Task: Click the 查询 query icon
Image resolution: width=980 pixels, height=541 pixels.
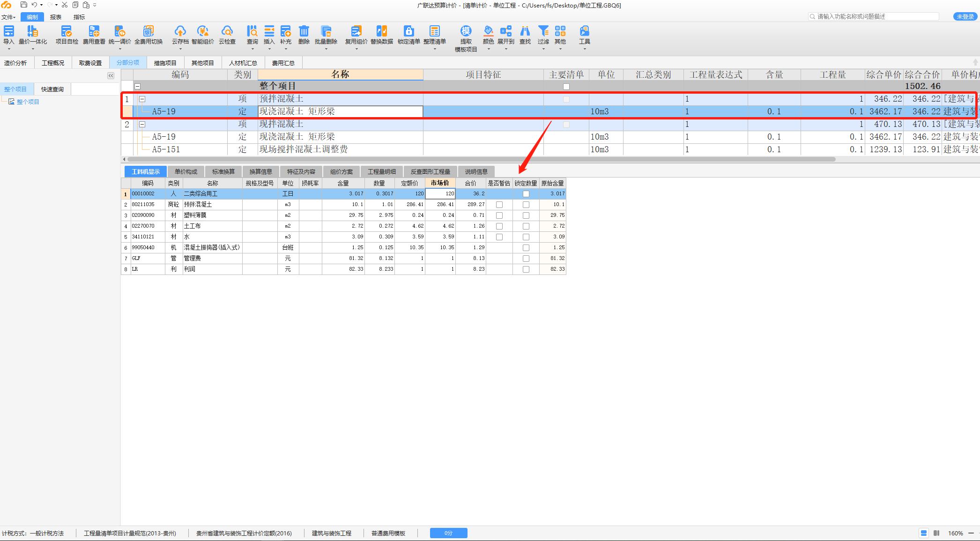Action: pos(252,31)
